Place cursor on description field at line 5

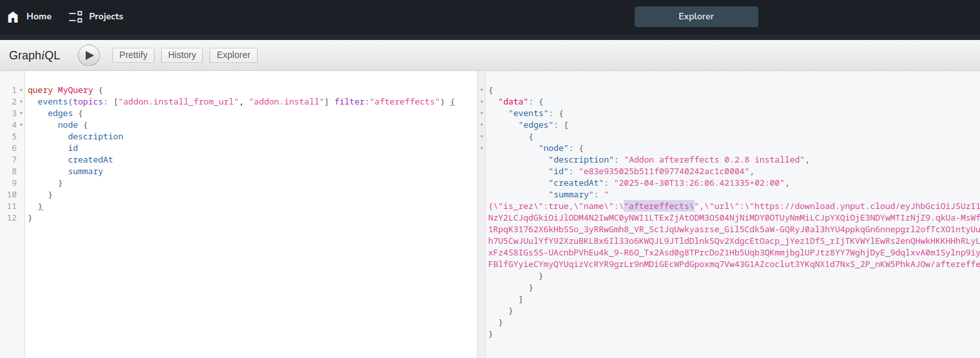click(x=95, y=137)
